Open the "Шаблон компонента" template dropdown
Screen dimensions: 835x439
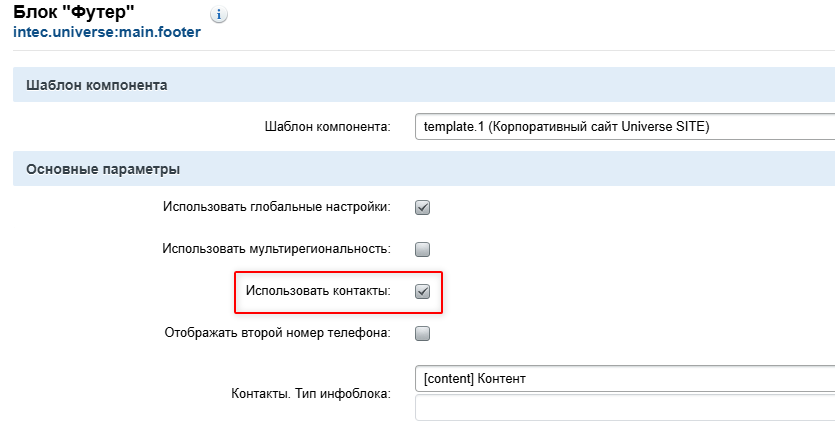click(x=624, y=127)
